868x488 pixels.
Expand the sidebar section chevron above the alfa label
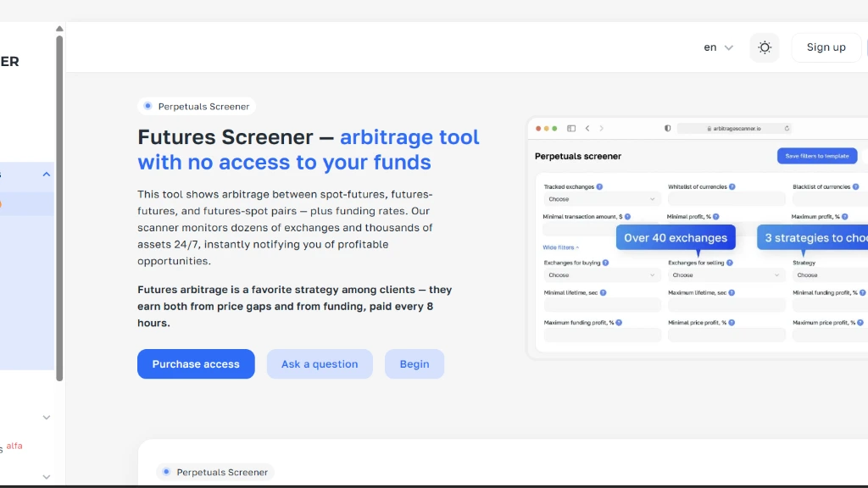(x=47, y=418)
